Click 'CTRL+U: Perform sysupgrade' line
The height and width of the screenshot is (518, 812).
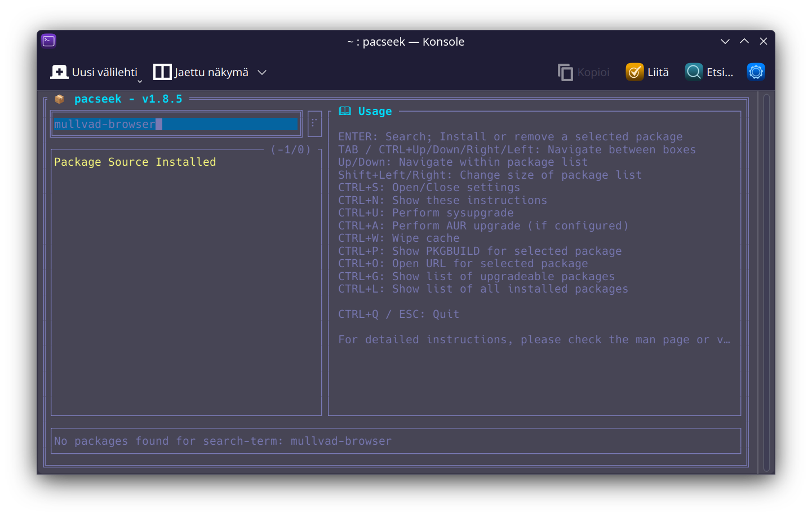(425, 213)
